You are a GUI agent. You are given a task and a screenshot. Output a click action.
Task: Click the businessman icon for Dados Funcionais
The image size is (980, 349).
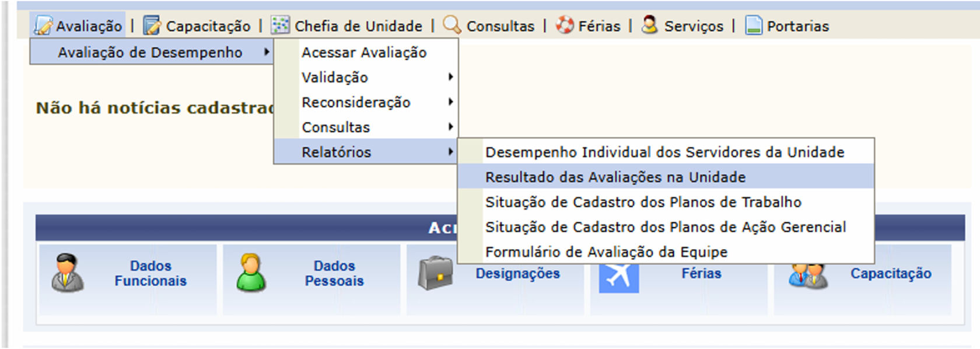coord(68,273)
